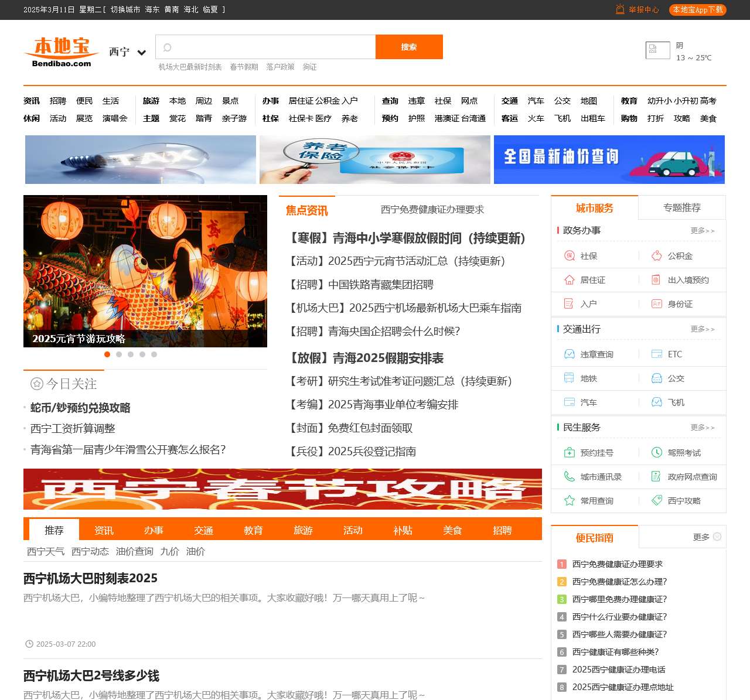Open the 本地宝App下载 download button
Screen dimensions: 750x700
tap(697, 10)
